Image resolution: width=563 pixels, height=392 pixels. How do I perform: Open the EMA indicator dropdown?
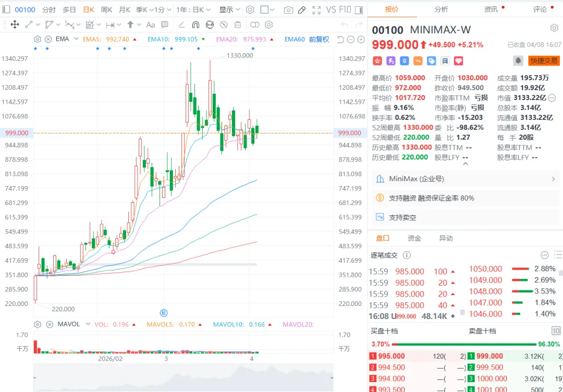click(x=76, y=39)
